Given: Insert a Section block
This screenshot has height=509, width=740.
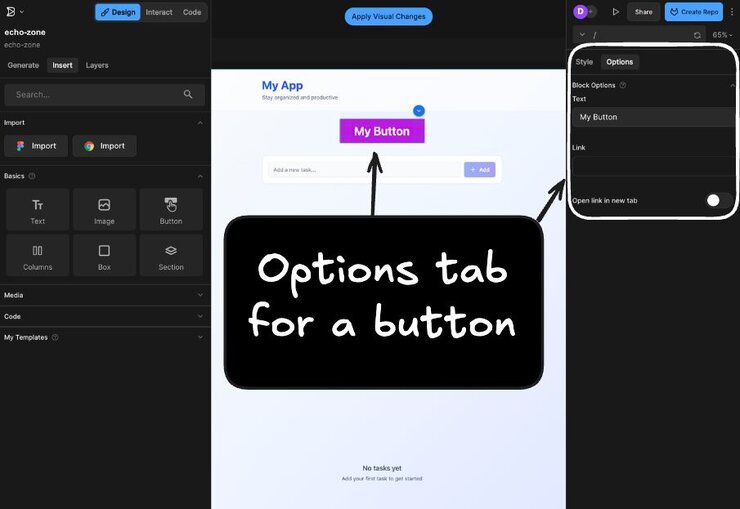Looking at the screenshot, I should pyautogui.click(x=171, y=256).
